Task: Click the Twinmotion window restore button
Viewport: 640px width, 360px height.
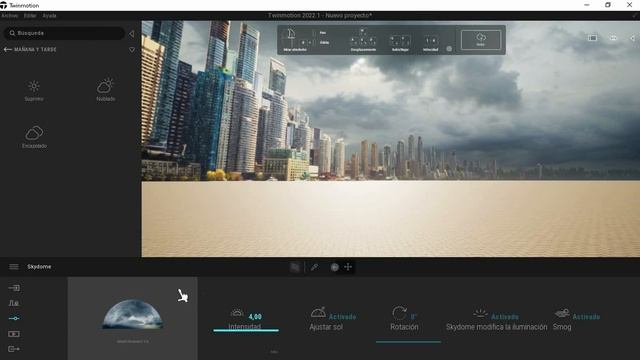Action: pyautogui.click(x=608, y=5)
